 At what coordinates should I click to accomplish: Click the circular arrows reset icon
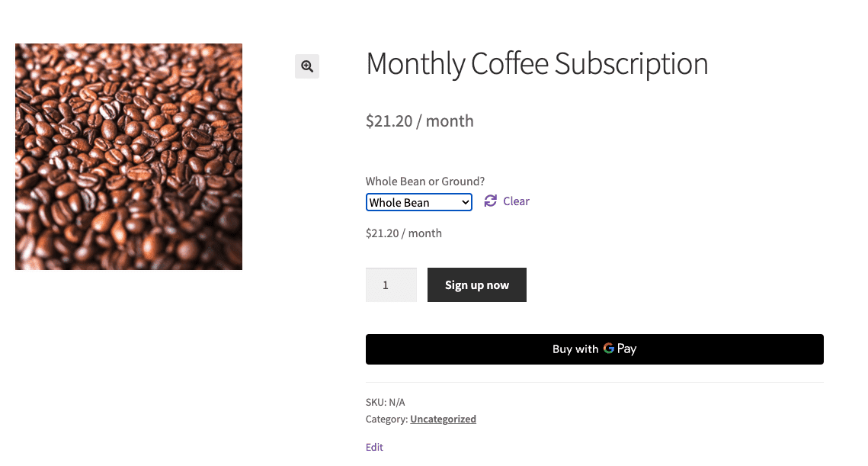tap(490, 201)
